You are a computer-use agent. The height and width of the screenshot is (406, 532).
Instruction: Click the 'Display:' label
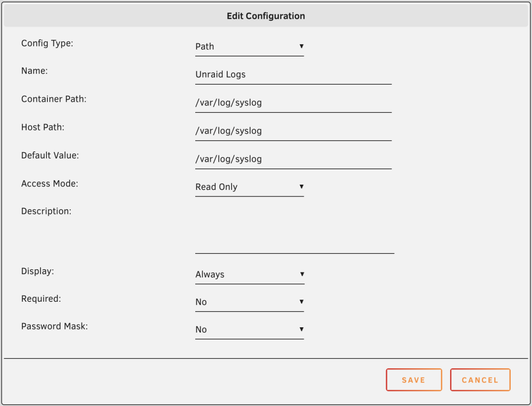(37, 271)
